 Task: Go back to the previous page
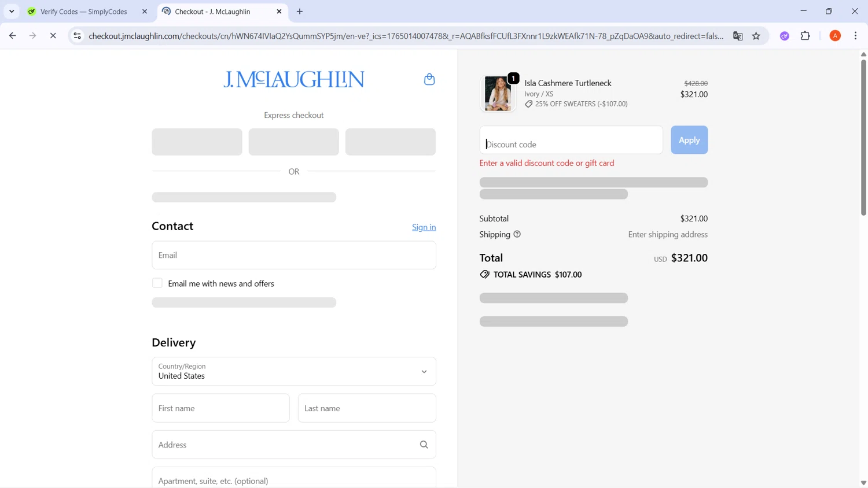tap(13, 36)
